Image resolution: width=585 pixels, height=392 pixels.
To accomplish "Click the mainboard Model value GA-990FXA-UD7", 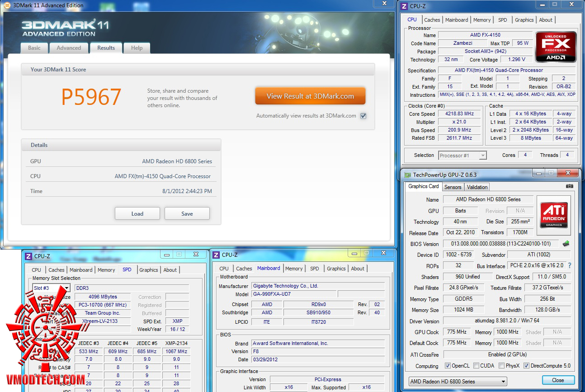I will click(293, 294).
